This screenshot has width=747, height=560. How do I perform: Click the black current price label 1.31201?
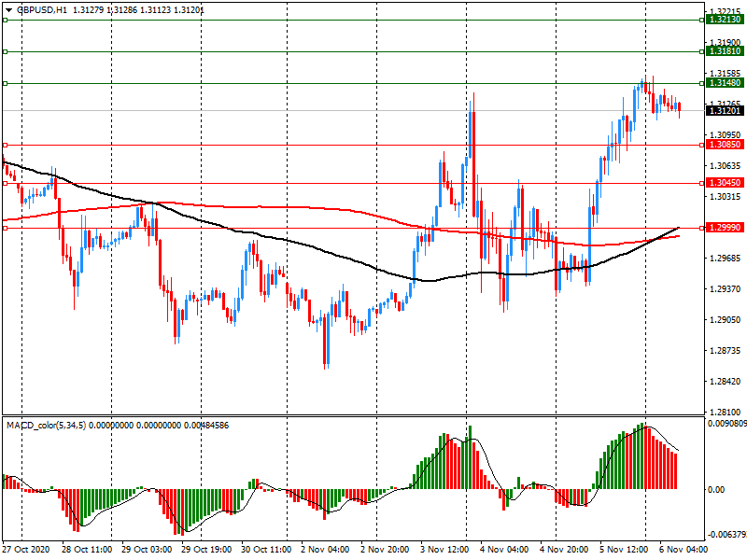pyautogui.click(x=725, y=110)
